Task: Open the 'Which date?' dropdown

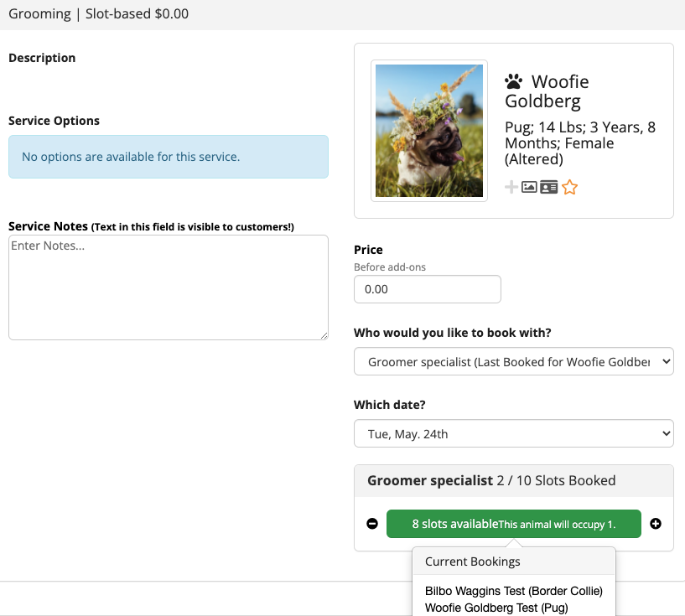Action: pyautogui.click(x=514, y=433)
